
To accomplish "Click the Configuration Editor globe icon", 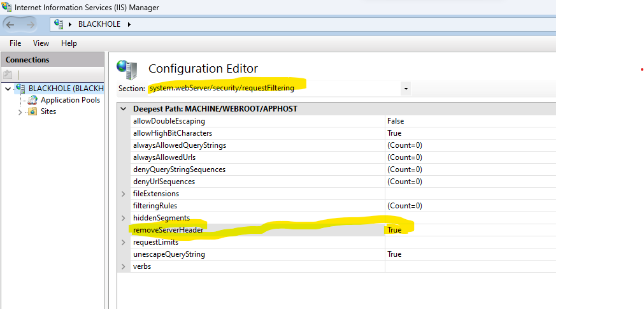I will (x=127, y=69).
